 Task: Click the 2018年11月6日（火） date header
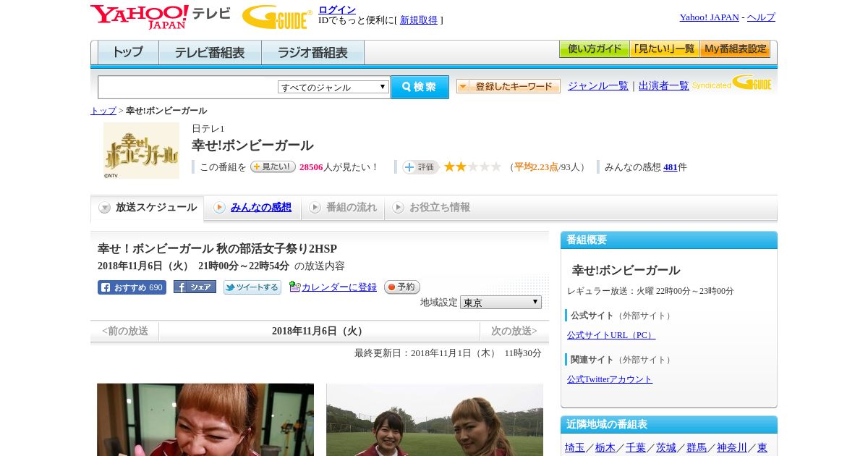point(319,331)
